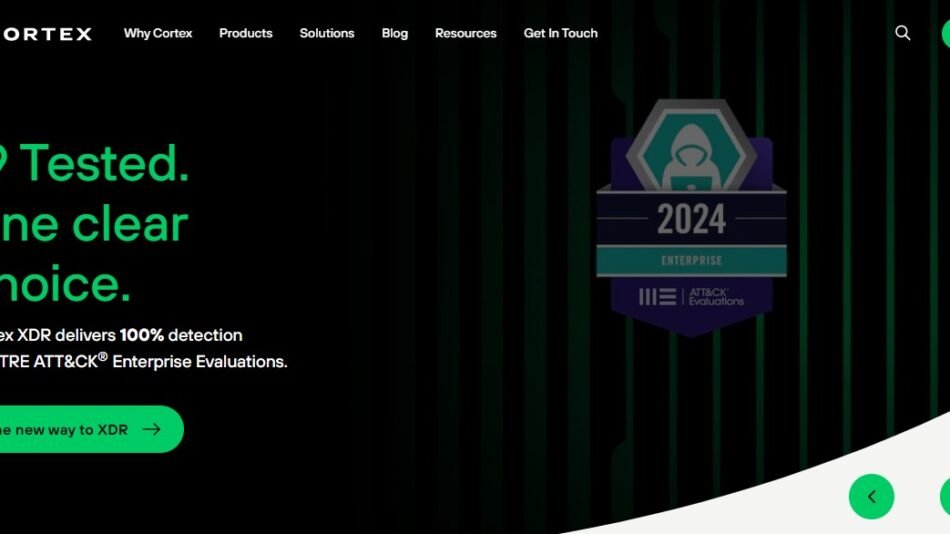The height and width of the screenshot is (534, 950).
Task: Expand the Why Cortex menu
Action: [x=158, y=33]
